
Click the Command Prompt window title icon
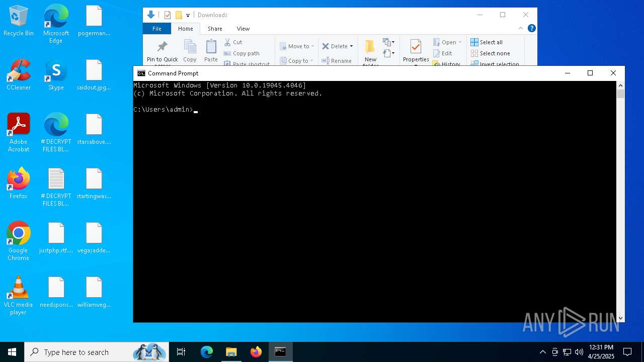pos(141,73)
